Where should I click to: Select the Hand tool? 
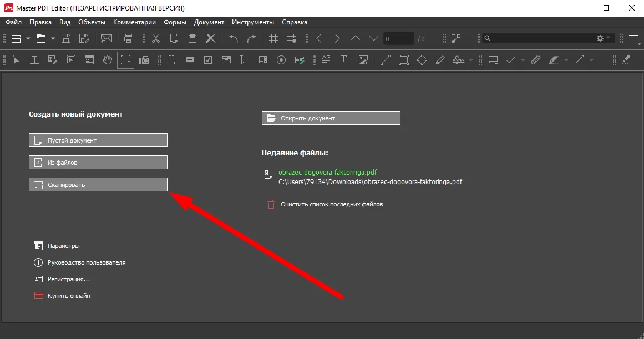coord(108,60)
